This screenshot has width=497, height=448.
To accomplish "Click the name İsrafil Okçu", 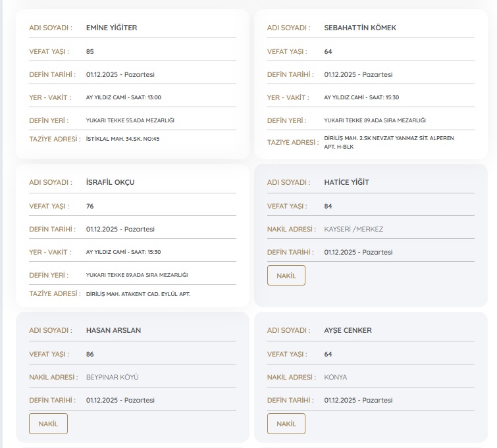I will (x=110, y=182).
